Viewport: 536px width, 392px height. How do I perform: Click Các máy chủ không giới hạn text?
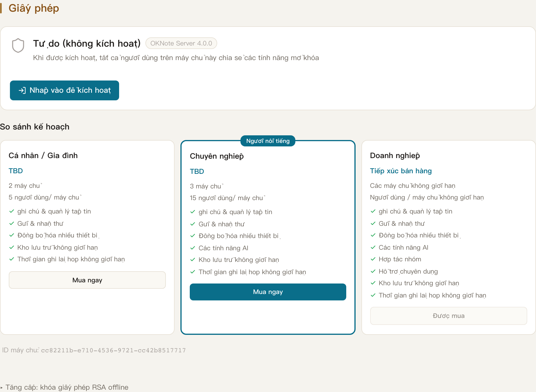pyautogui.click(x=413, y=186)
